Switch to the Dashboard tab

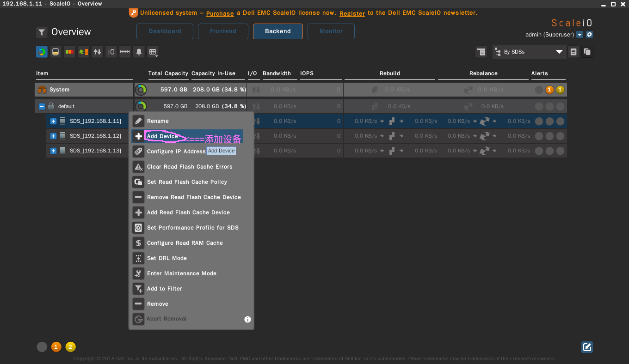click(165, 31)
